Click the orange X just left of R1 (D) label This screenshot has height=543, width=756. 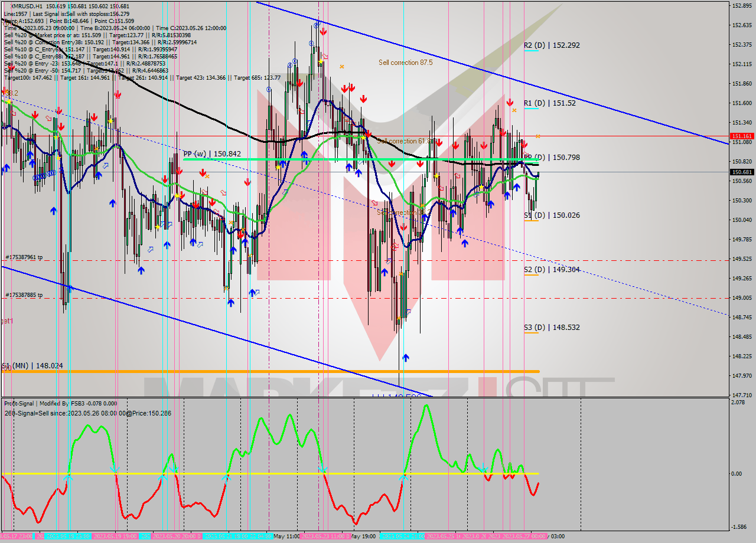pos(514,110)
